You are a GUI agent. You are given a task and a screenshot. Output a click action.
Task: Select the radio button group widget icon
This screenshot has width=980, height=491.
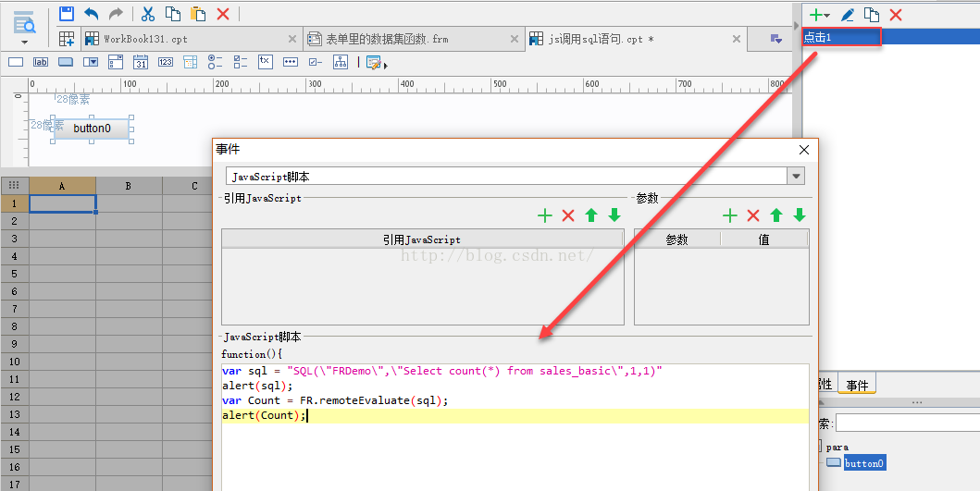click(215, 62)
